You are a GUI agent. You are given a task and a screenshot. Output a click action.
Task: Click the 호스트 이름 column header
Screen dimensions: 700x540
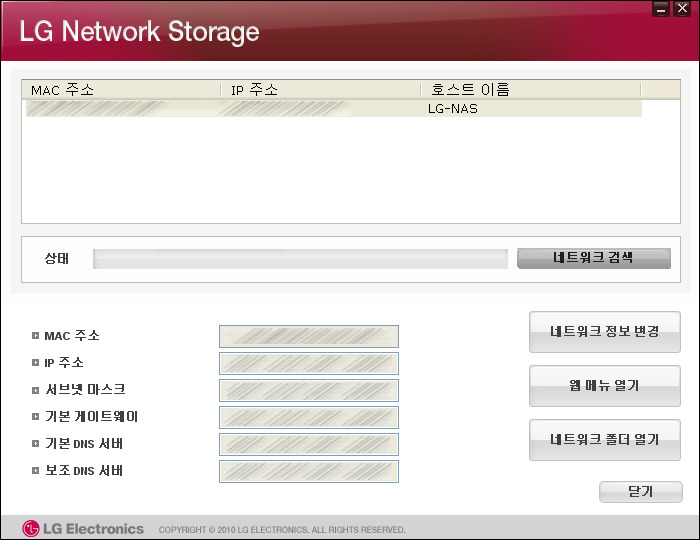[x=530, y=90]
